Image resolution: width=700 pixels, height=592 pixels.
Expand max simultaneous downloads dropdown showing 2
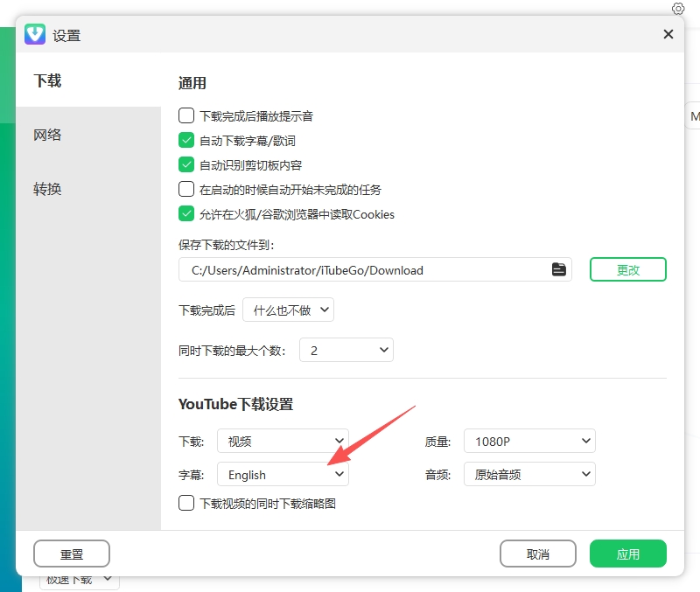(x=346, y=350)
